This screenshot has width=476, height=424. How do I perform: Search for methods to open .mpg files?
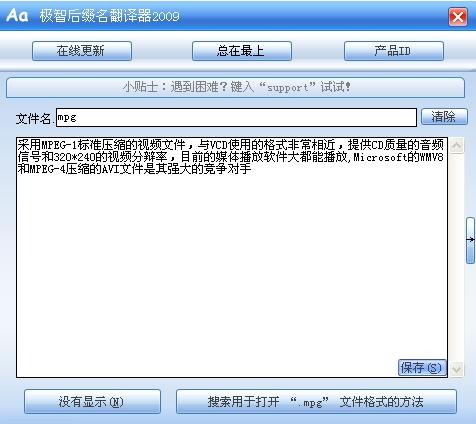pyautogui.click(x=316, y=402)
